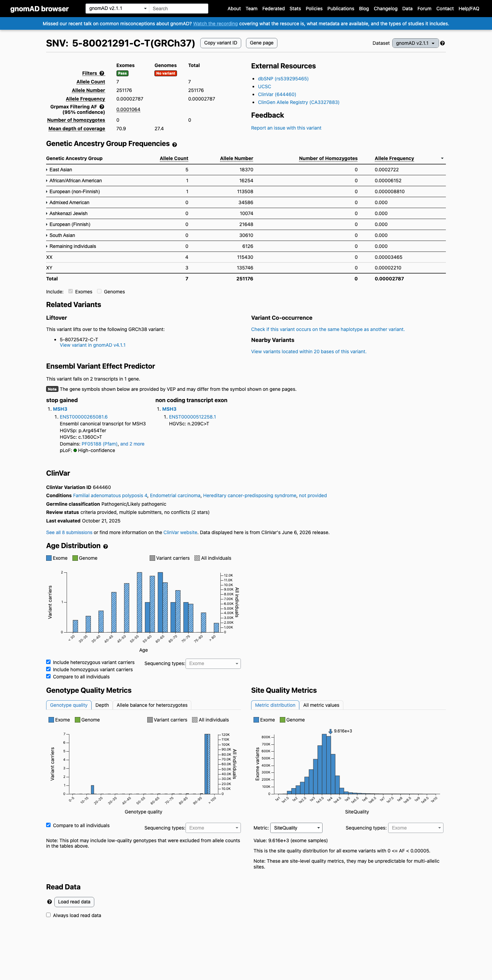Viewport: 492px width, 980px height.
Task: Click the Copy variant ID button
Action: point(220,43)
